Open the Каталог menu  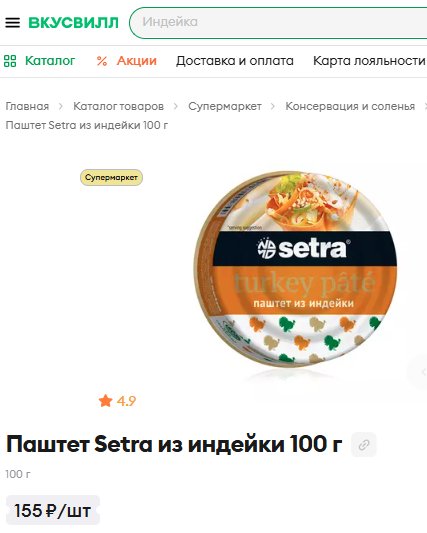(x=50, y=61)
